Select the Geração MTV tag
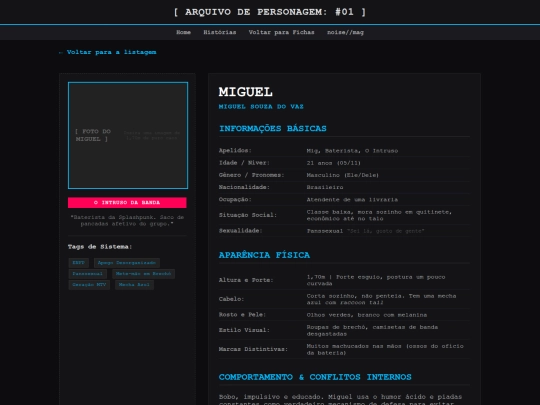 89,285
